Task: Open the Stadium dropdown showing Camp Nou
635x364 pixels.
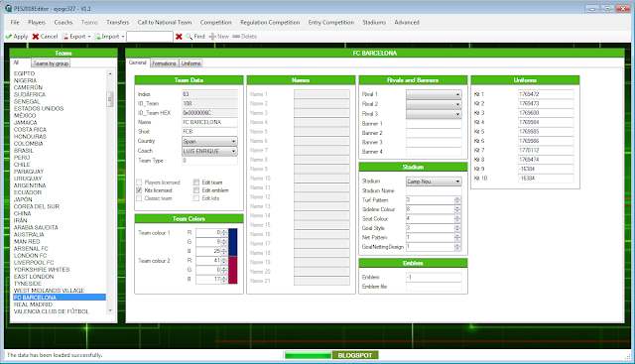Action: pos(434,182)
